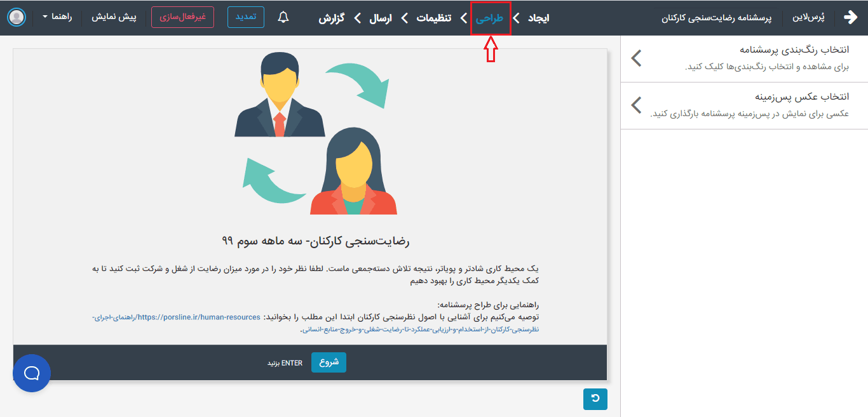
Task: Open the blue chat support bubble
Action: click(x=32, y=373)
